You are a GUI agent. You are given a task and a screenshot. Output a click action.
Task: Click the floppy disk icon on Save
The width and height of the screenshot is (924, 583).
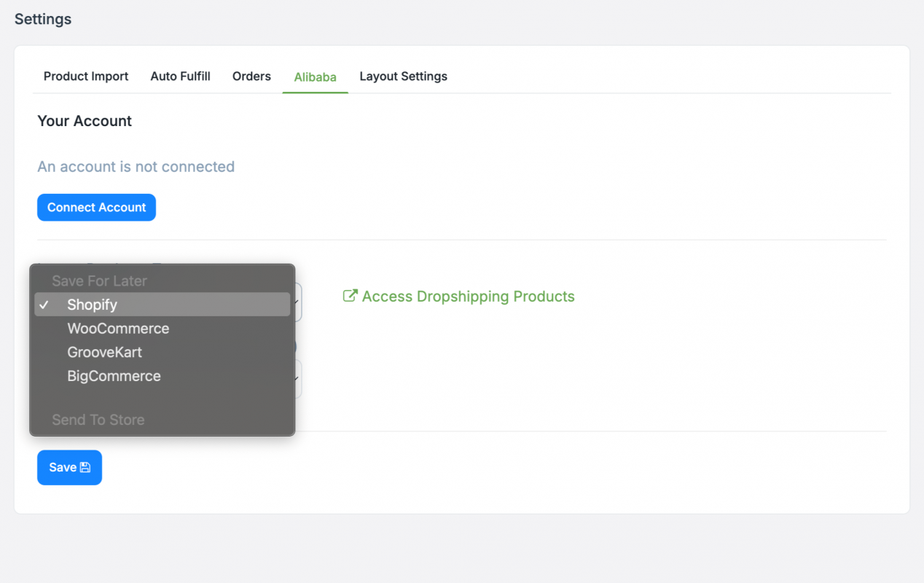pos(85,468)
